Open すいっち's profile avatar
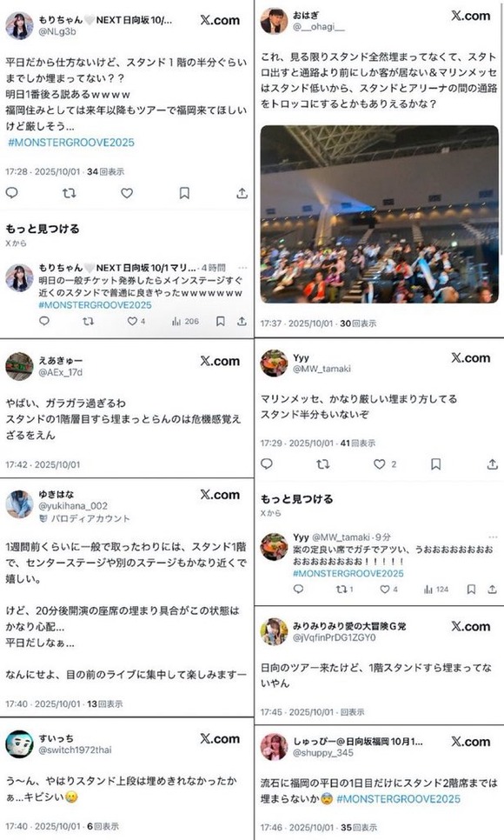Image resolution: width=504 pixels, height=840 pixels. [19, 743]
